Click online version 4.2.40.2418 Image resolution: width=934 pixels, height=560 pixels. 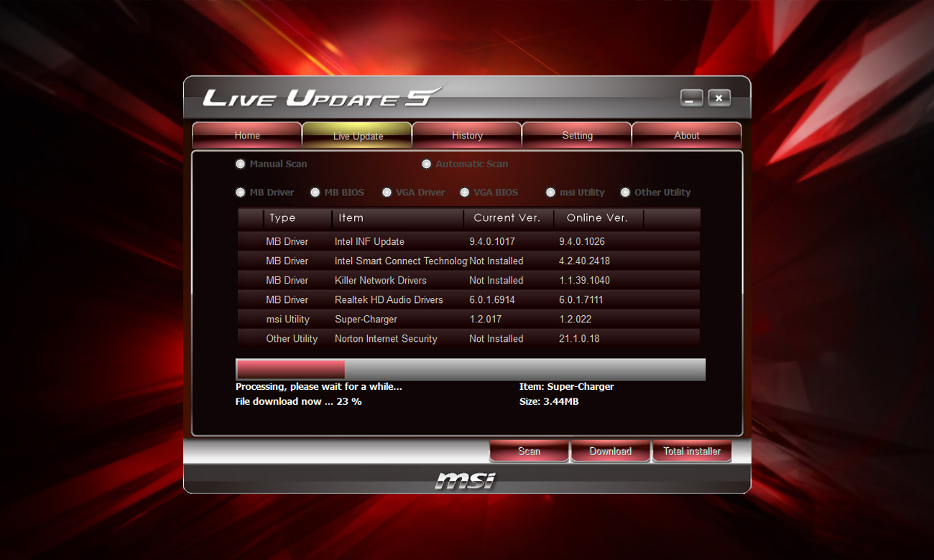(x=585, y=261)
